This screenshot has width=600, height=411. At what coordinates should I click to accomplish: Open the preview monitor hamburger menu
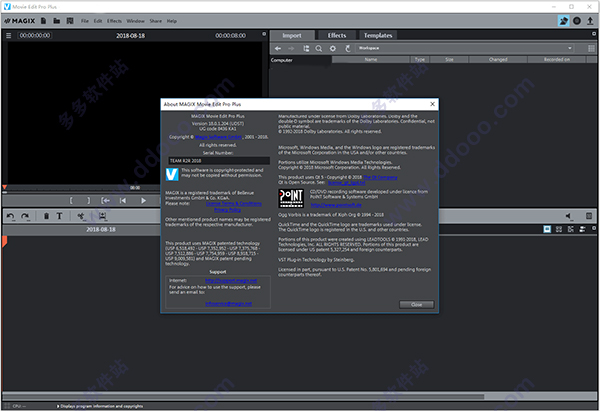(x=8, y=35)
